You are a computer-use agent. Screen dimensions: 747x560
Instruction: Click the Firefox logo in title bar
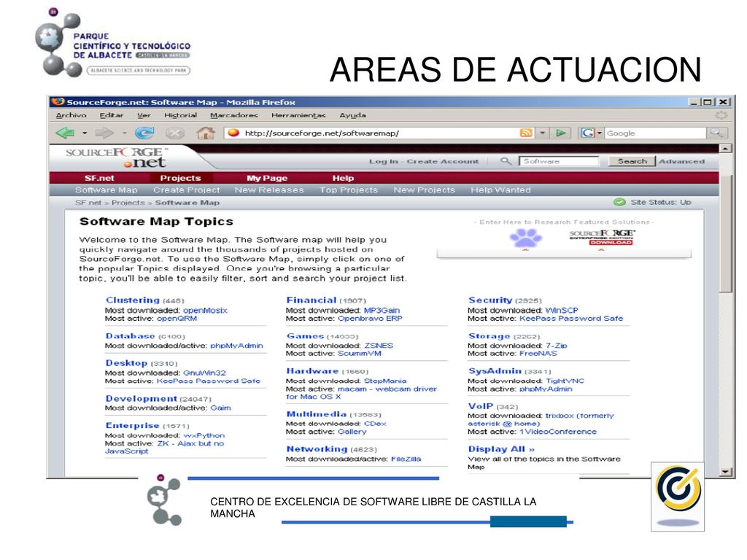click(58, 102)
